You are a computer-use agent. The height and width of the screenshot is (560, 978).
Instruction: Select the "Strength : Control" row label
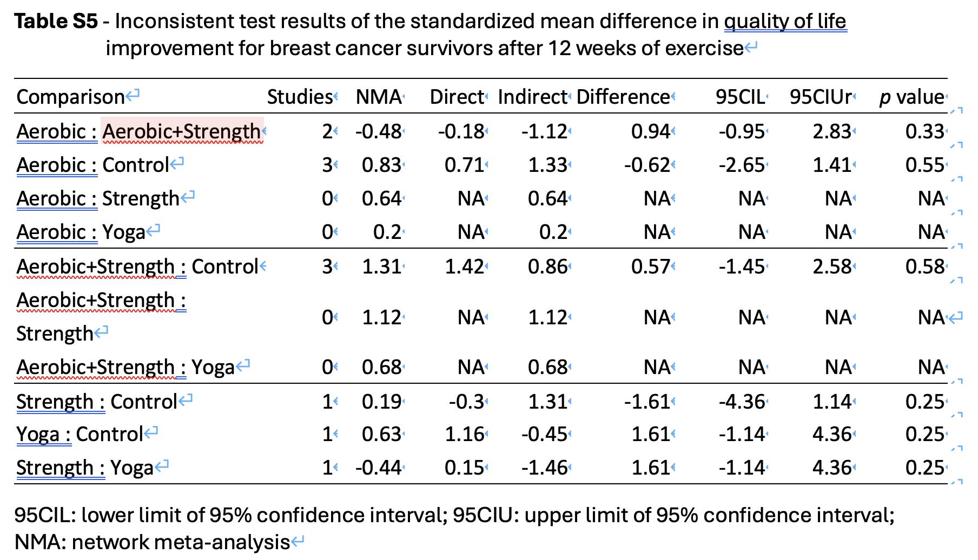97,402
